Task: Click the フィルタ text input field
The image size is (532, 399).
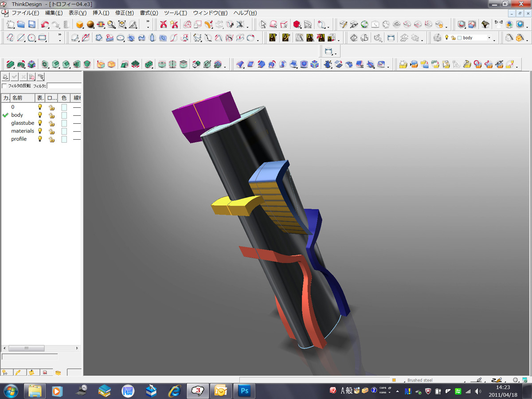Action: pyautogui.click(x=64, y=86)
